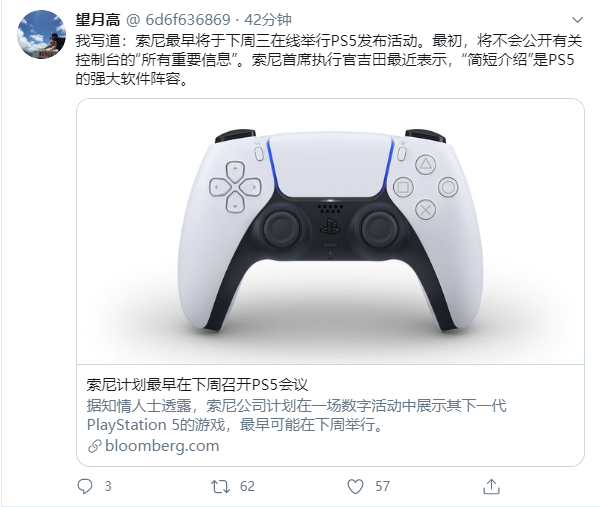
Task: Click the reply count 3
Action: (x=108, y=486)
